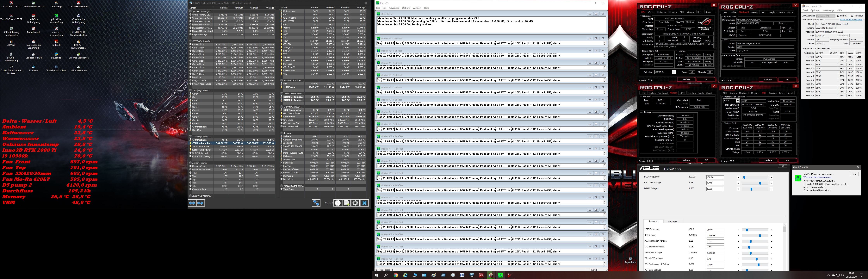This screenshot has height=279, width=868.
Task: Switch to the CPU Ratio tab in TurboV Core
Action: tap(673, 221)
